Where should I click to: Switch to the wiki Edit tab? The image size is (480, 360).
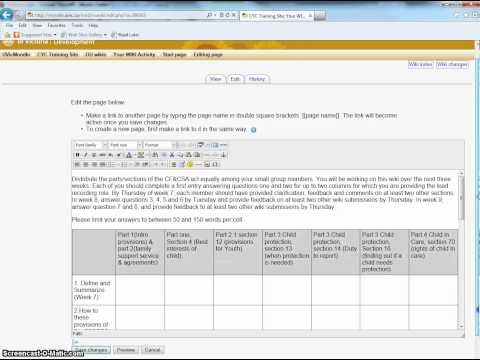[235, 79]
